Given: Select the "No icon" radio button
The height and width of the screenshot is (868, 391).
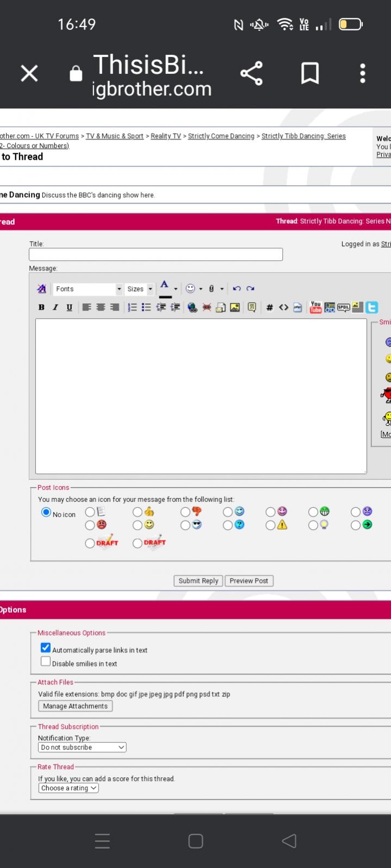Looking at the screenshot, I should [46, 512].
